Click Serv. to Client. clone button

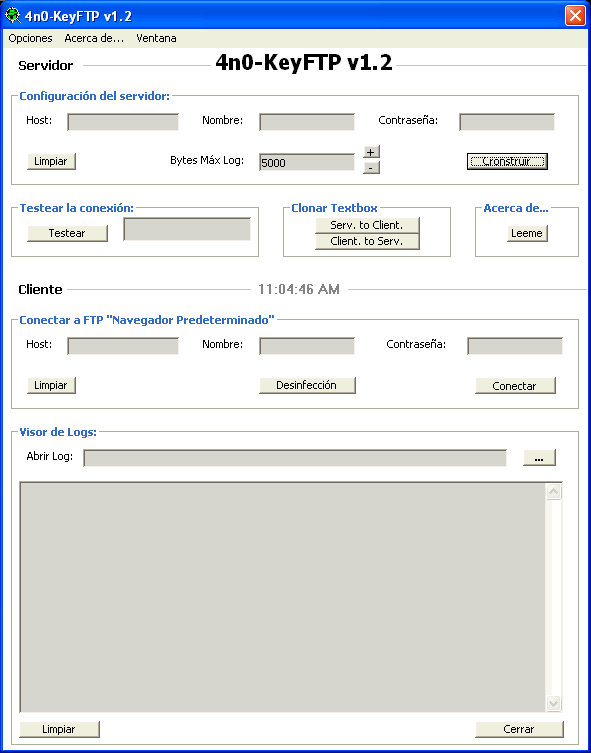tap(367, 225)
